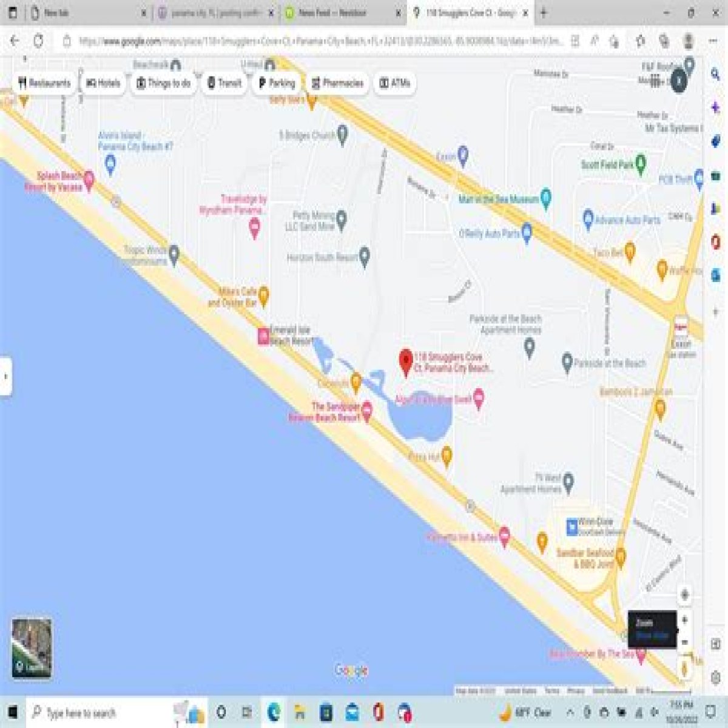Viewport: 728px width, 728px height.
Task: Select the Exxon pin near the museum
Action: [x=463, y=156]
